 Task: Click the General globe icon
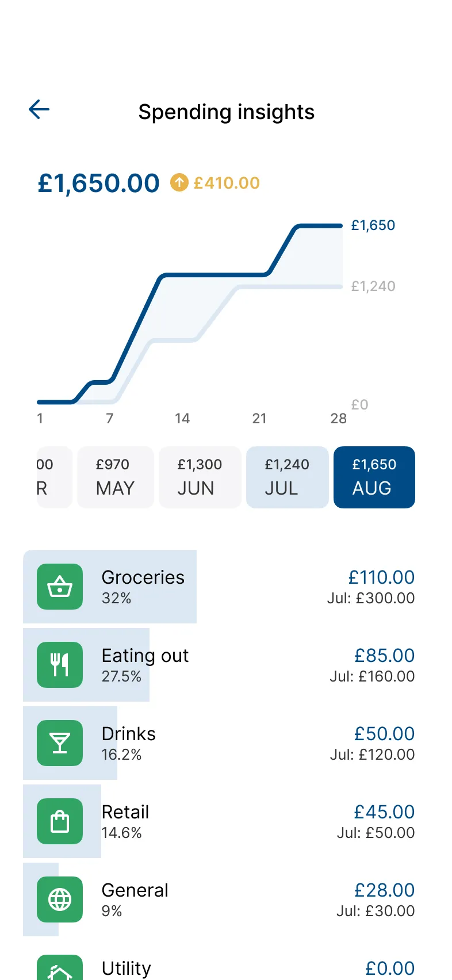(60, 899)
